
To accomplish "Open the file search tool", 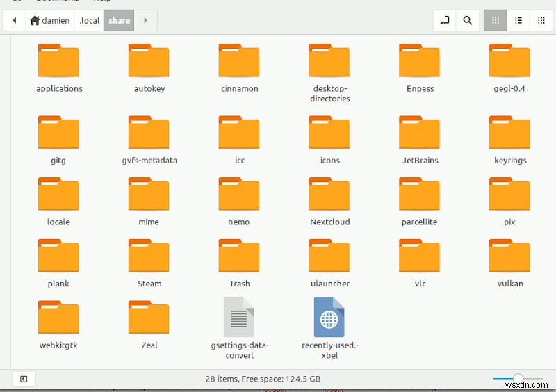I will coord(468,21).
